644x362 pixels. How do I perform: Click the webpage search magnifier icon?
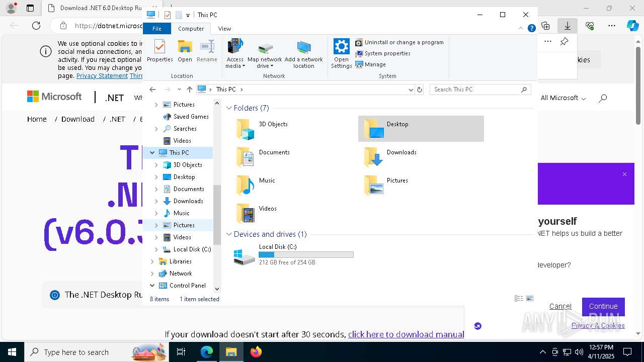coord(603,98)
